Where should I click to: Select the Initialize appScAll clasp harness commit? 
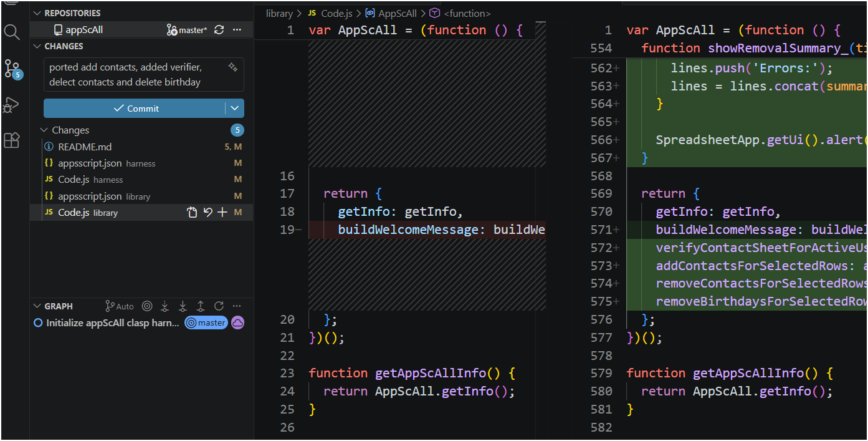(x=113, y=323)
